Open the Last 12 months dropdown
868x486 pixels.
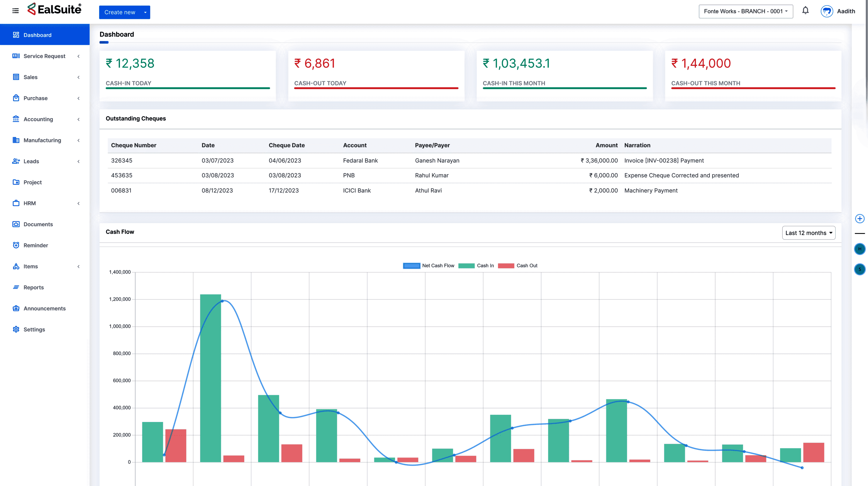pyautogui.click(x=808, y=233)
